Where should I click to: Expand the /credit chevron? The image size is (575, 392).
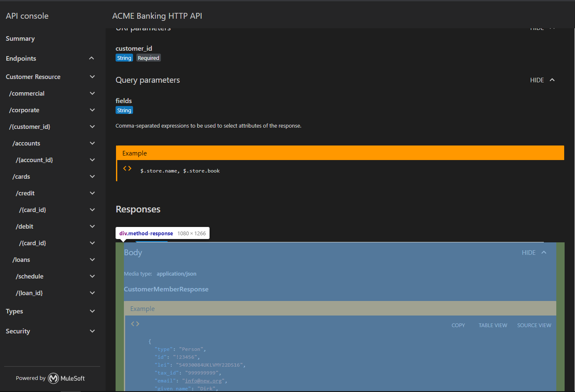92,193
